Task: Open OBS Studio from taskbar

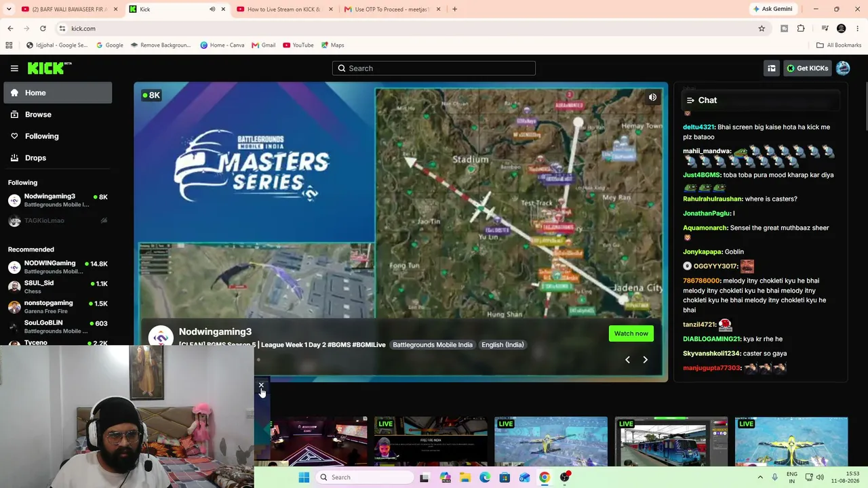Action: pos(564,477)
